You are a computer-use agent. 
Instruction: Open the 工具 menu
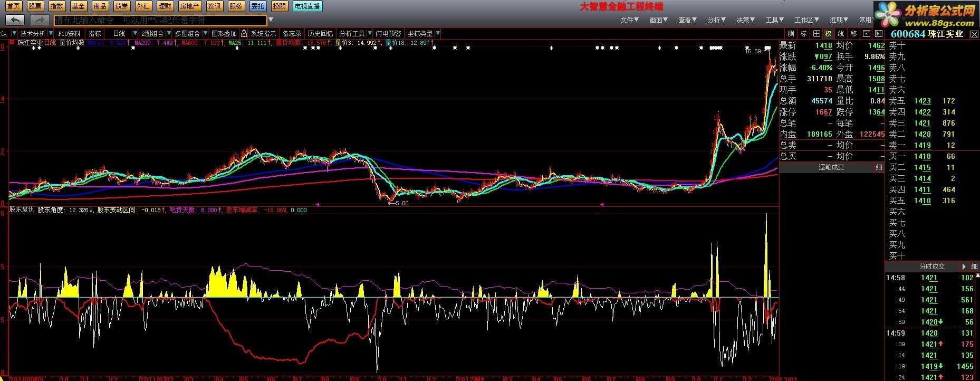point(774,20)
